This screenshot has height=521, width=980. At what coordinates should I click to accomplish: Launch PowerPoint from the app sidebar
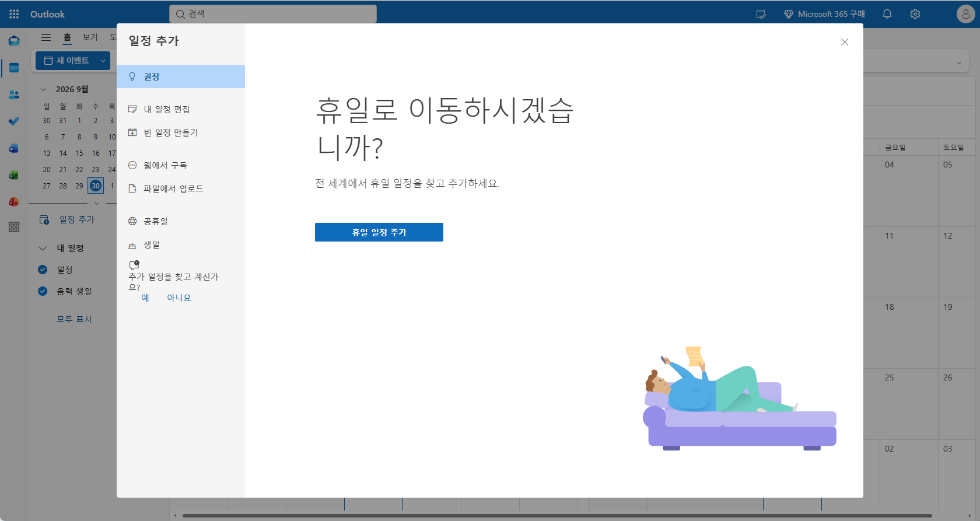tap(14, 202)
